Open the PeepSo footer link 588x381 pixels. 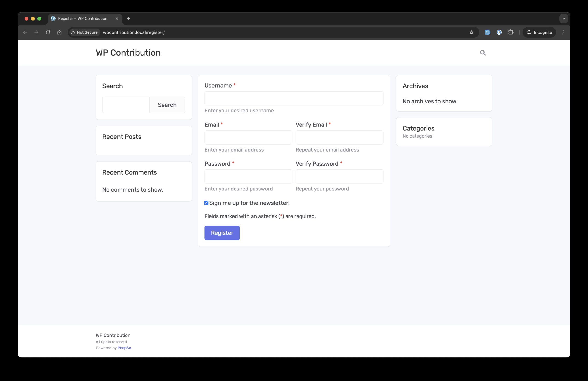coord(124,348)
